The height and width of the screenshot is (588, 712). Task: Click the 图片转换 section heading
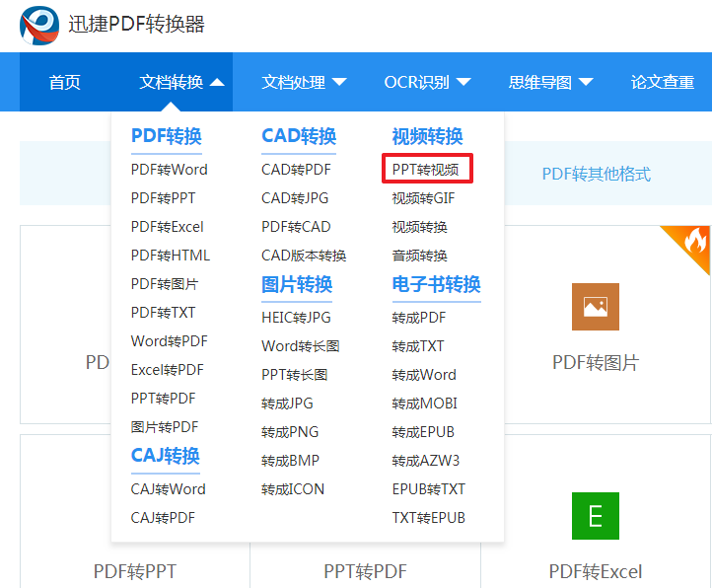297,284
